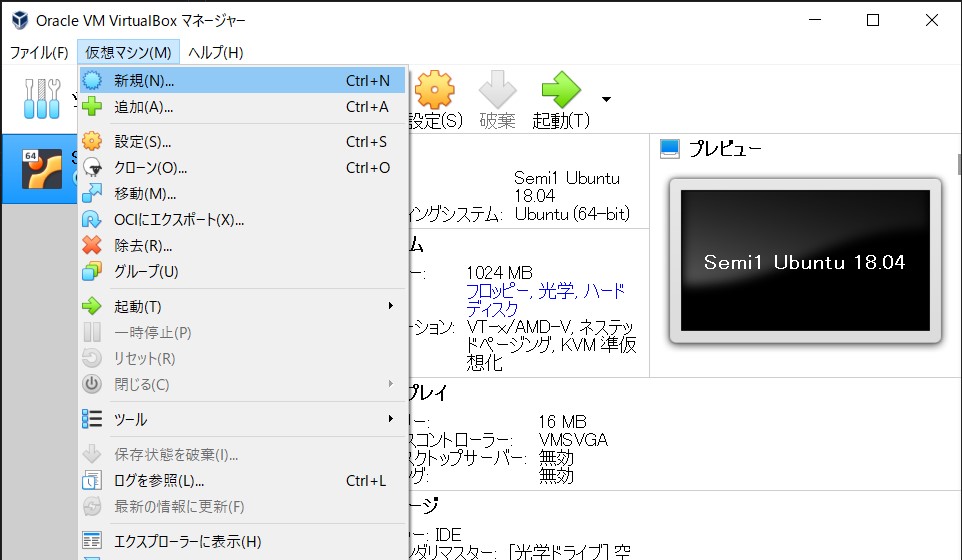Choose 追加(A)... from the menu
Screen dimensions: 962x560
(242, 106)
